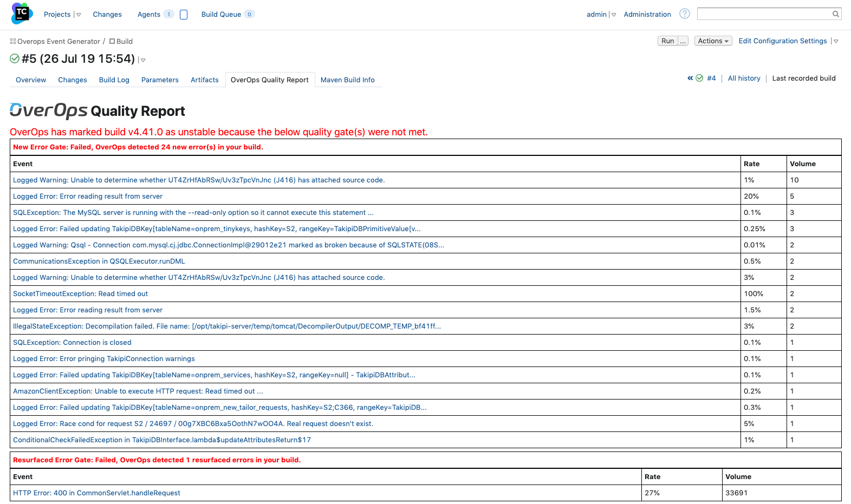Click the admin user link
Viewport: 851px width, 504px height.
(x=596, y=14)
